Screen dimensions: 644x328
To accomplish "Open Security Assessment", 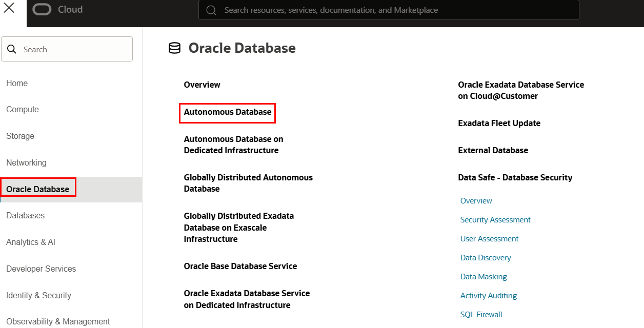I will (x=495, y=220).
